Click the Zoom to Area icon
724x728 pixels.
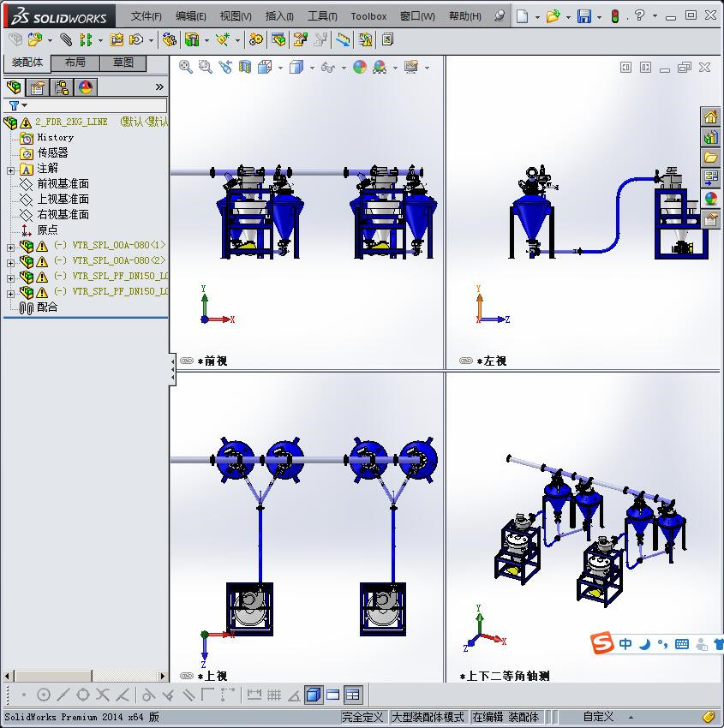click(206, 67)
